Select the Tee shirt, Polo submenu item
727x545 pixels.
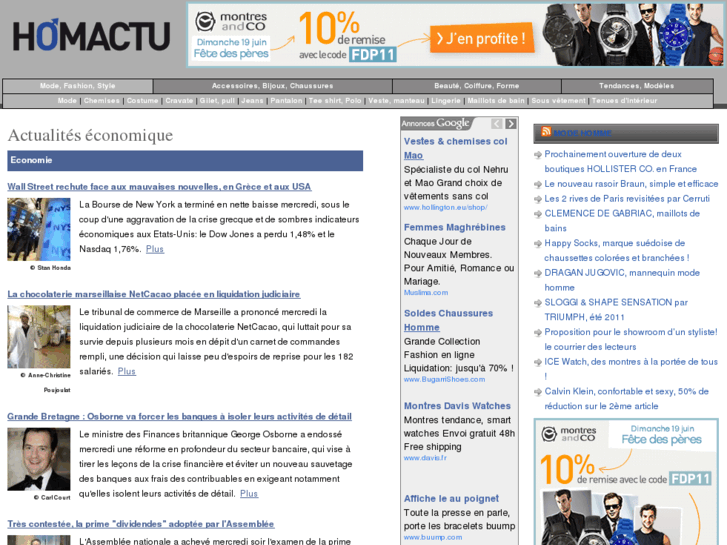click(335, 101)
